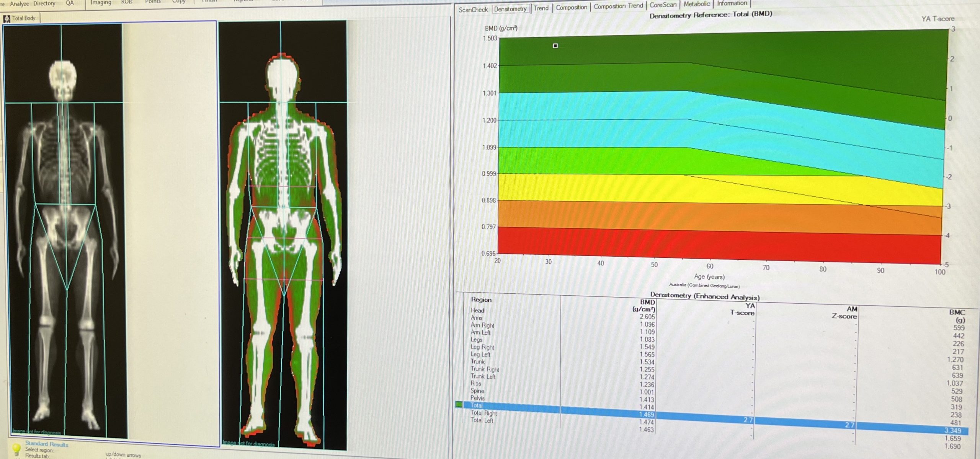Select the Spine row in the region table
Screen dimensions: 980x459
(477, 391)
